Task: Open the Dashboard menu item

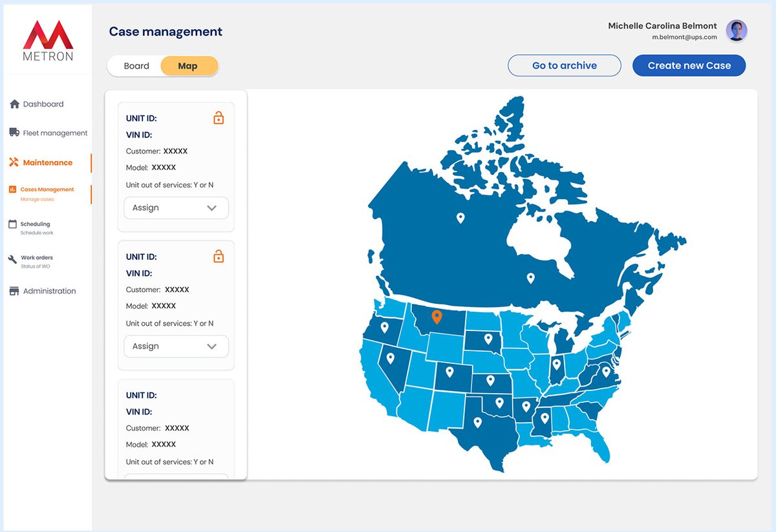Action: pos(43,104)
